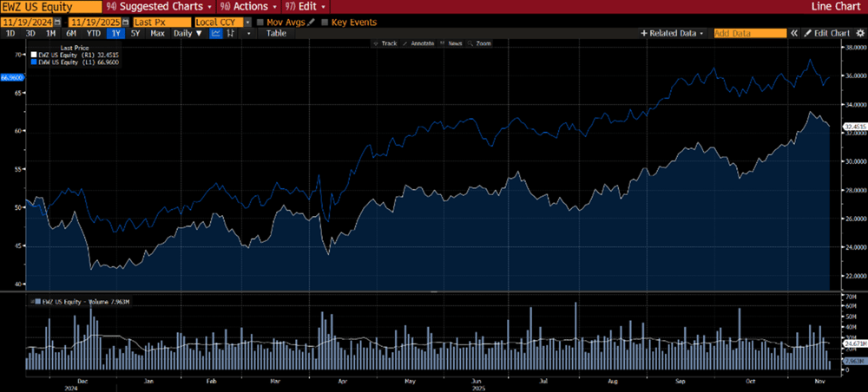Click the Add Data input field
868x392 pixels.
[748, 33]
